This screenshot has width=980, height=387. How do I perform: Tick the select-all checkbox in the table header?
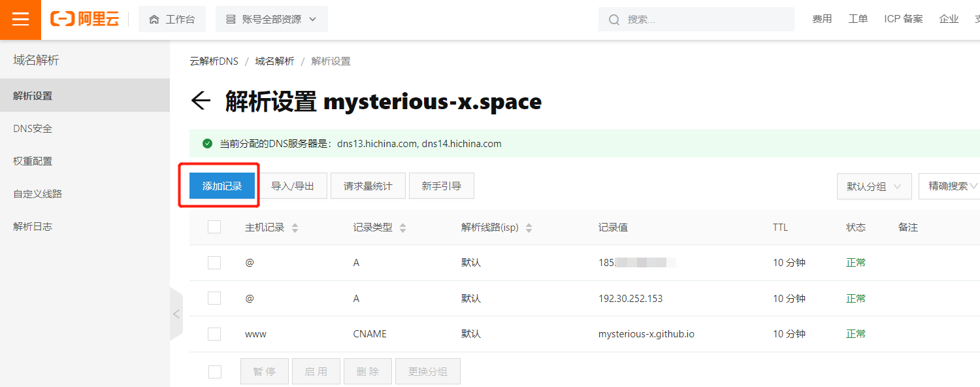coord(214,227)
